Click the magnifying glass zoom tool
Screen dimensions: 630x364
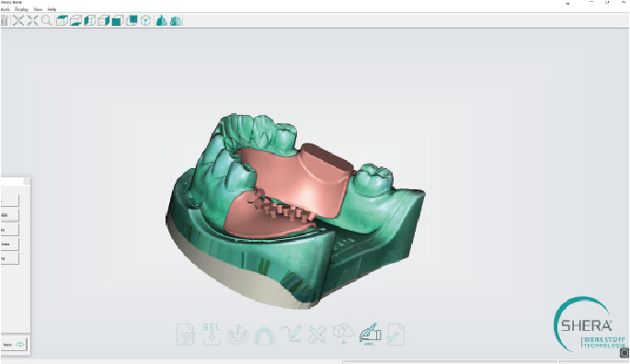[x=47, y=20]
